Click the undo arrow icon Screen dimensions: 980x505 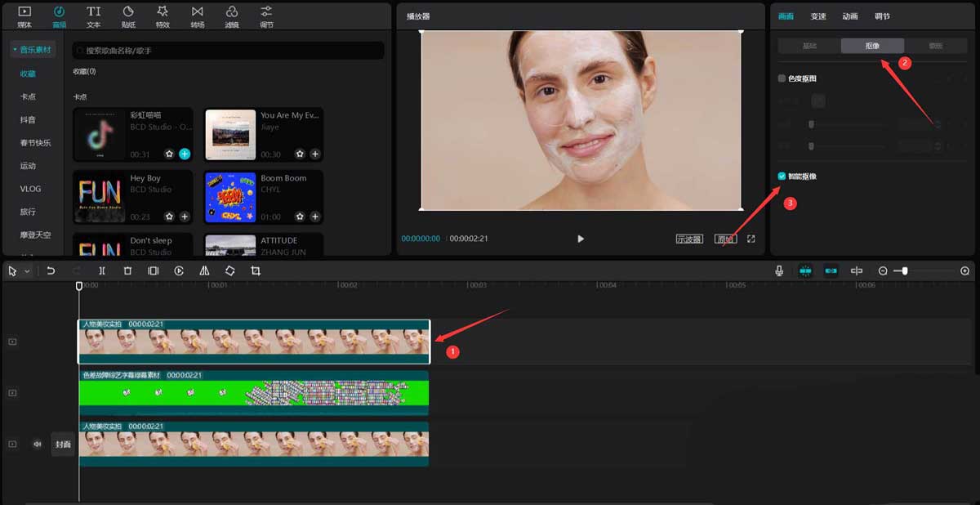51,270
